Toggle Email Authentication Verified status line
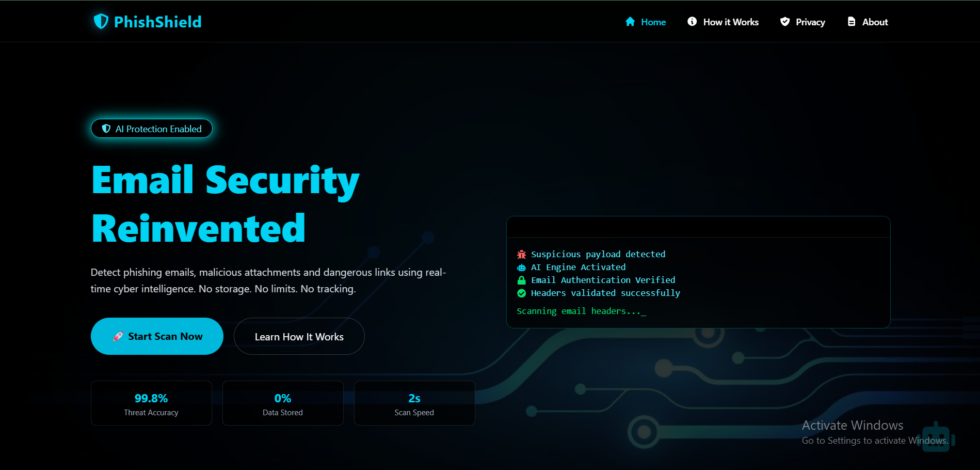Screen dimensions: 980x470 tap(603, 280)
